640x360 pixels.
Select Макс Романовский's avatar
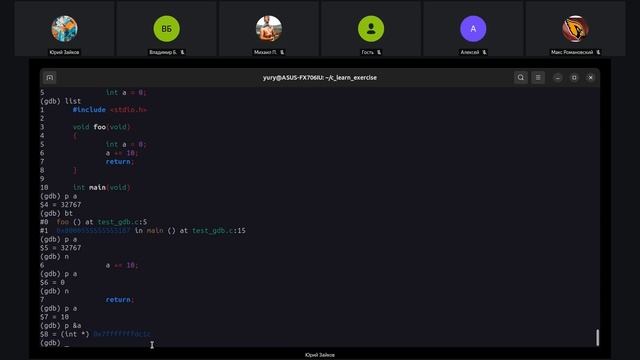click(575, 29)
